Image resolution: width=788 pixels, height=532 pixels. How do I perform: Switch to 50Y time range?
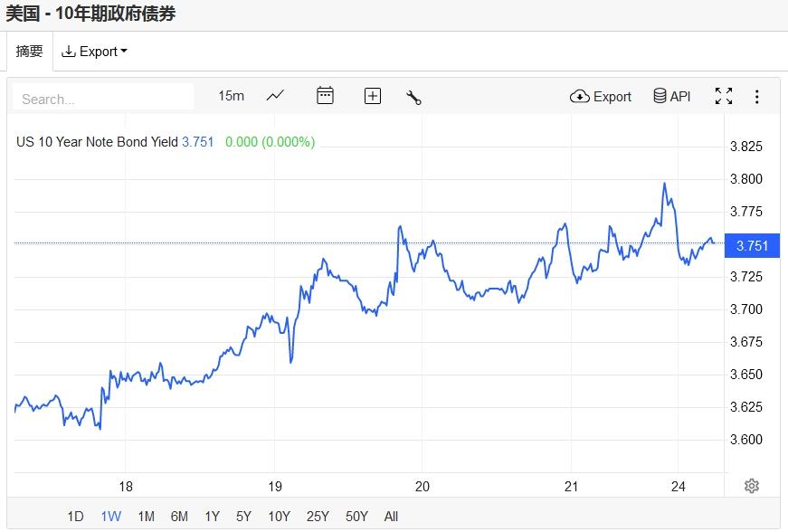coord(356,517)
